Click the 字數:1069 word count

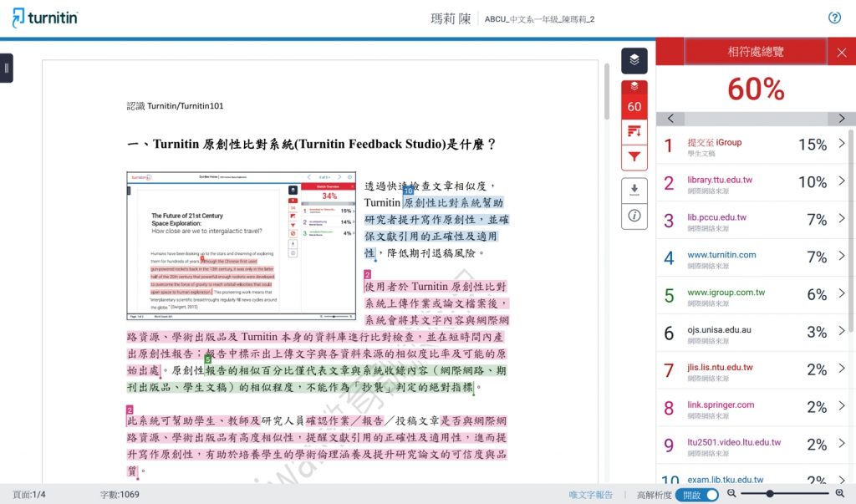(x=120, y=495)
